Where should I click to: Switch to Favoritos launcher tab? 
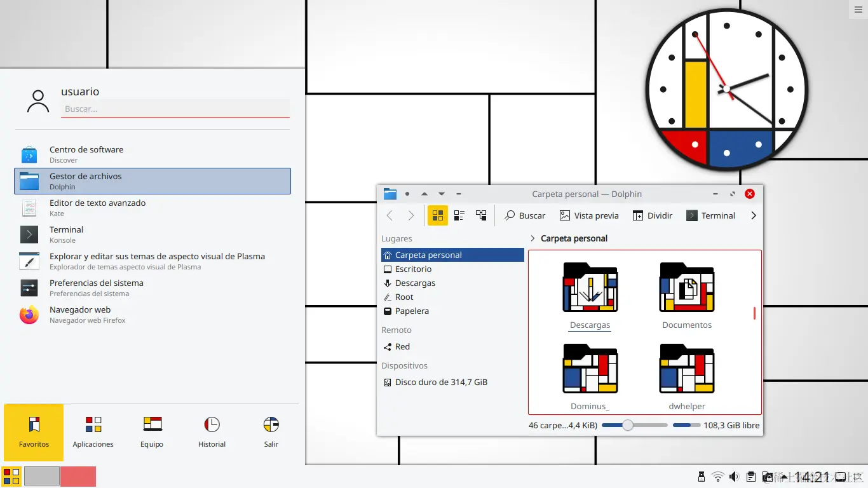tap(34, 432)
